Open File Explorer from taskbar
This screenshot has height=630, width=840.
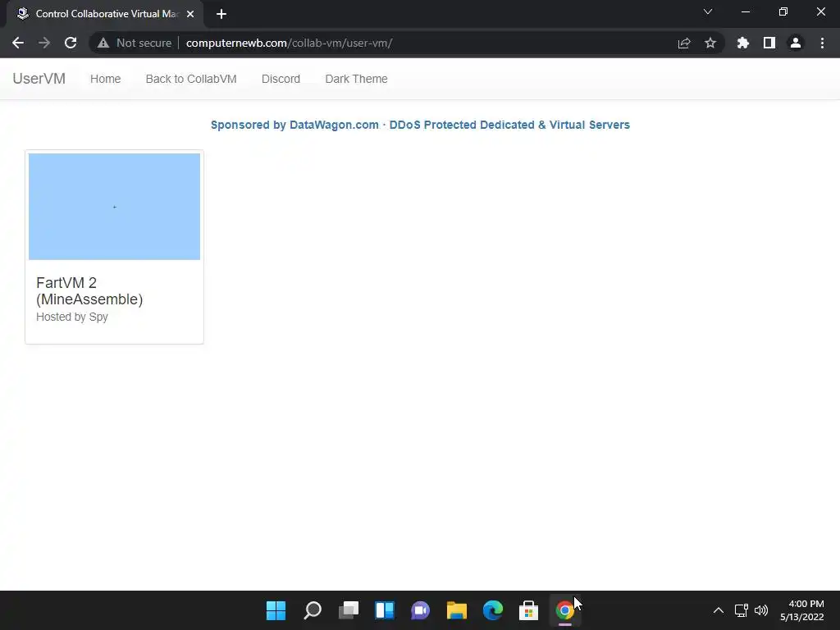point(456,610)
